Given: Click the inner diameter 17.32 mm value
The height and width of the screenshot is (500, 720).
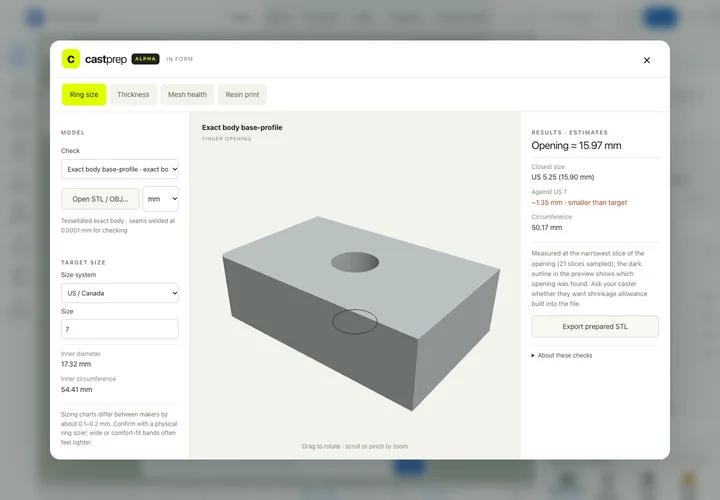Looking at the screenshot, I should 76,364.
